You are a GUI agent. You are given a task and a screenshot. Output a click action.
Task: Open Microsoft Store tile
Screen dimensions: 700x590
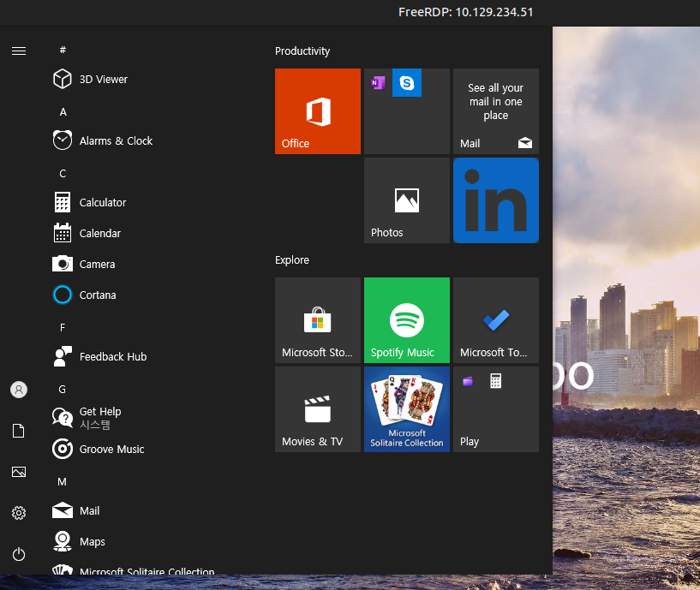coord(317,319)
